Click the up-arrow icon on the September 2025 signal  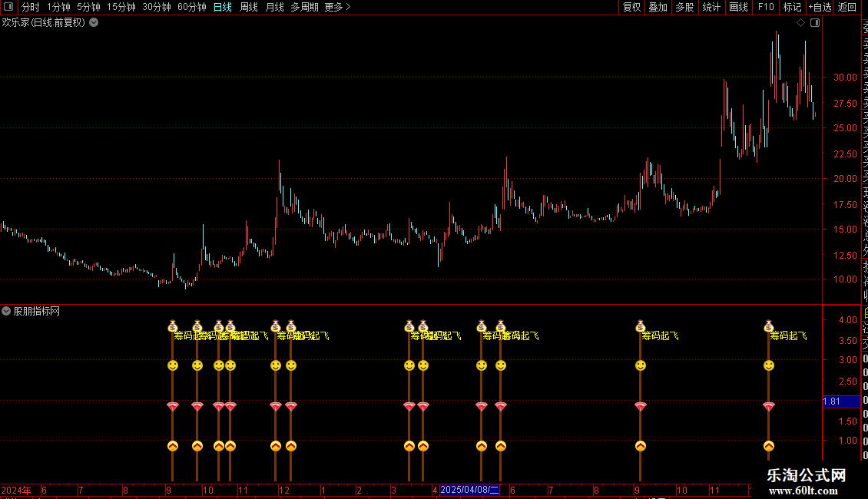pos(641,446)
